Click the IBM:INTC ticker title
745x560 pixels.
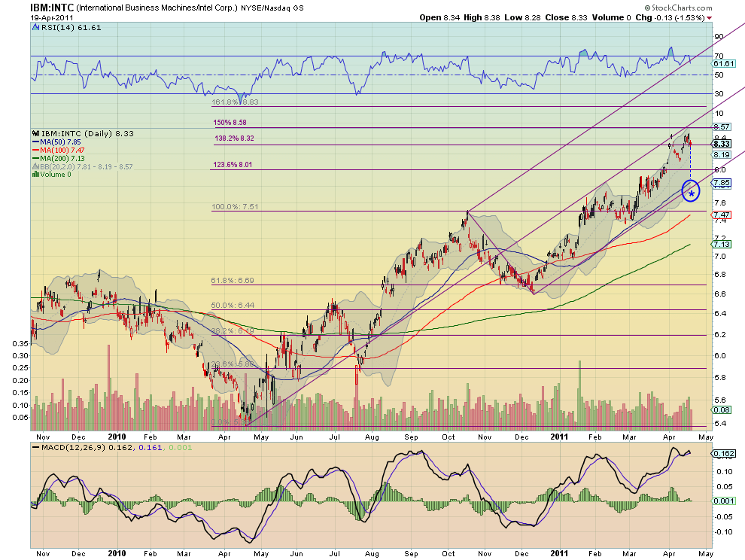tap(52, 8)
